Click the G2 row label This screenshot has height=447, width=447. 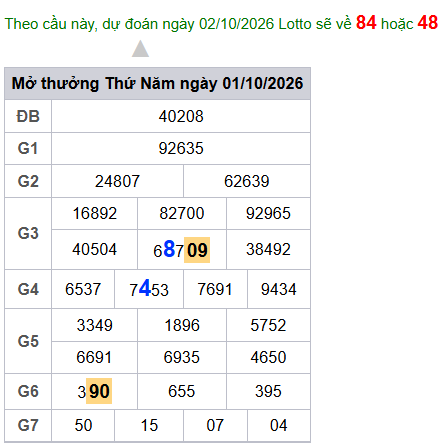28,181
